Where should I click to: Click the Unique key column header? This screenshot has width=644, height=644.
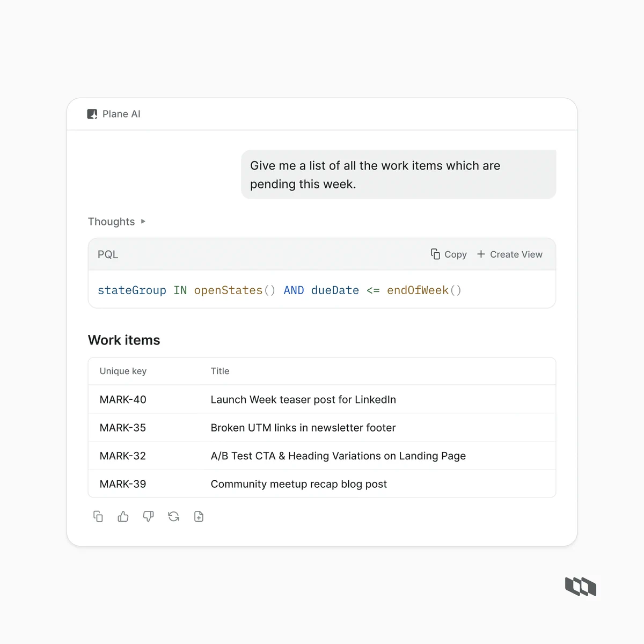(123, 371)
